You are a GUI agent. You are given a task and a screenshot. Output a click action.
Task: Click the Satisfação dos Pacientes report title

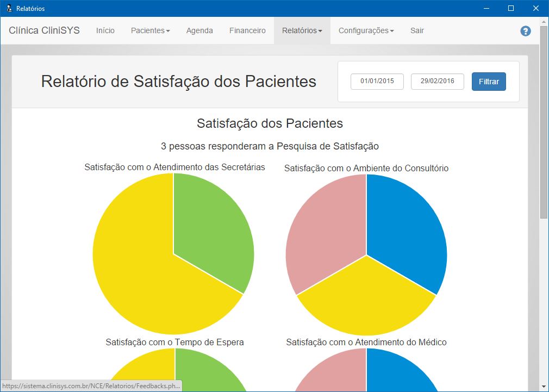271,123
